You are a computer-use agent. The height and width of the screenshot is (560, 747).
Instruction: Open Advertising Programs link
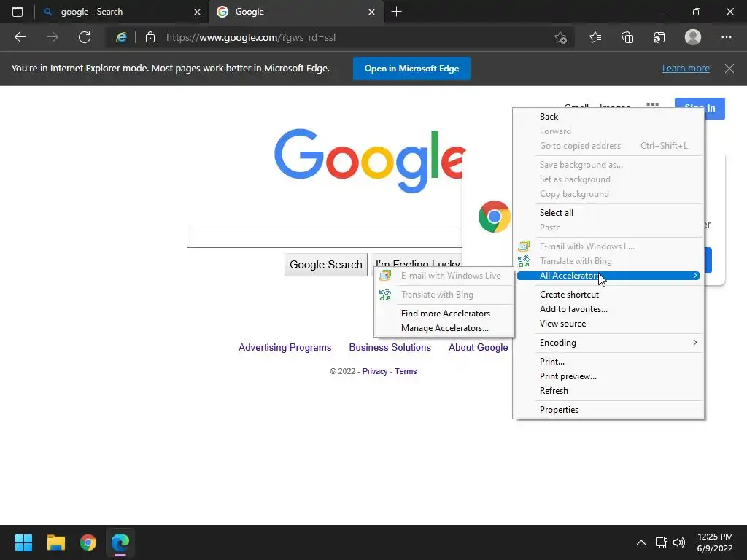285,348
